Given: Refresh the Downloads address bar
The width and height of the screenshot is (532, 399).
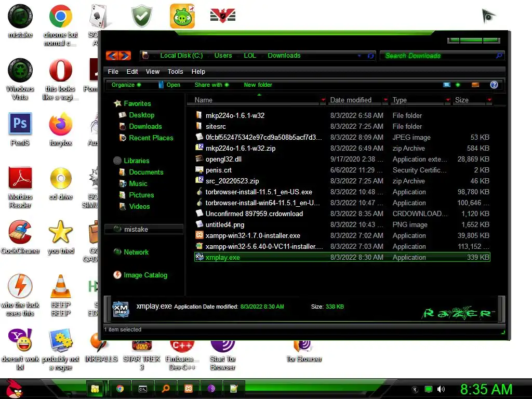Looking at the screenshot, I should pos(371,56).
